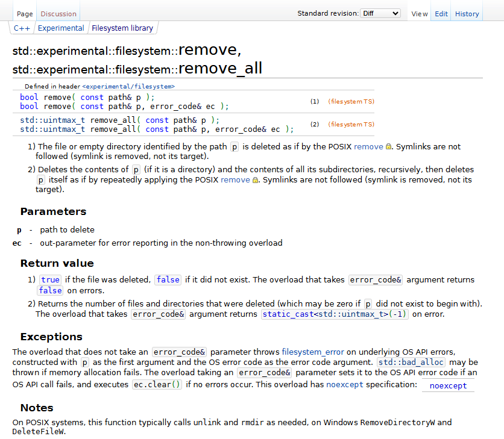Open the History tab
The height and width of the screenshot is (439, 504).
(x=467, y=14)
